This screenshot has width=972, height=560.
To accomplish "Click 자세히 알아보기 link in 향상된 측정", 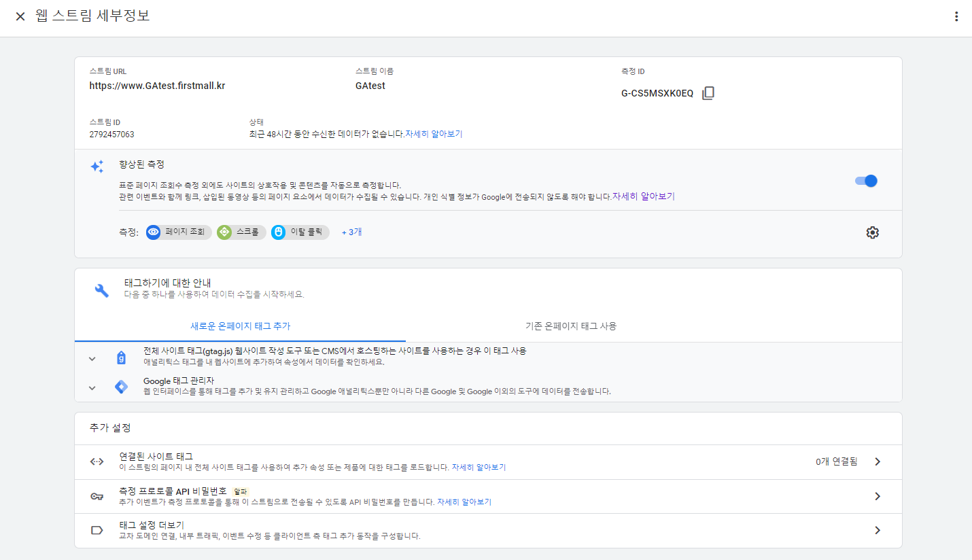I will 643,196.
